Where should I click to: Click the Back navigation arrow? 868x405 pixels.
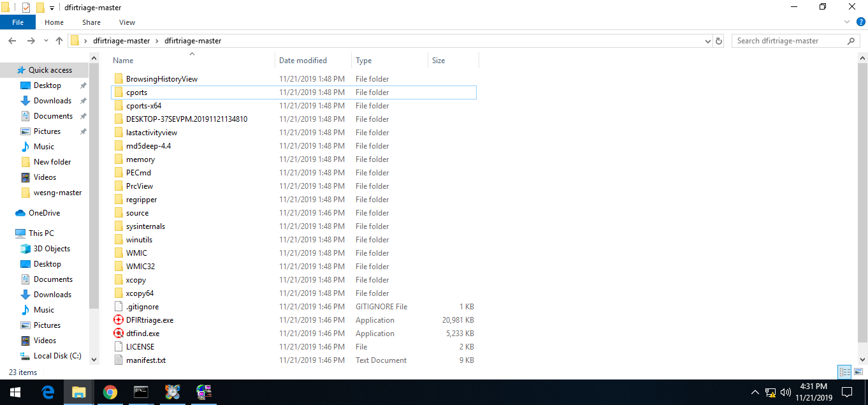[x=11, y=40]
